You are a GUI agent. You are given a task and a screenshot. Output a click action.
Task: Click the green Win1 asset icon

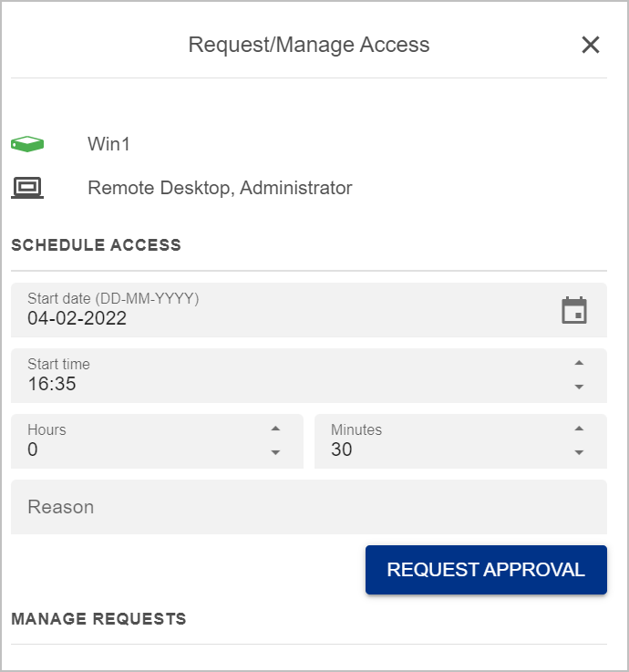(27, 144)
